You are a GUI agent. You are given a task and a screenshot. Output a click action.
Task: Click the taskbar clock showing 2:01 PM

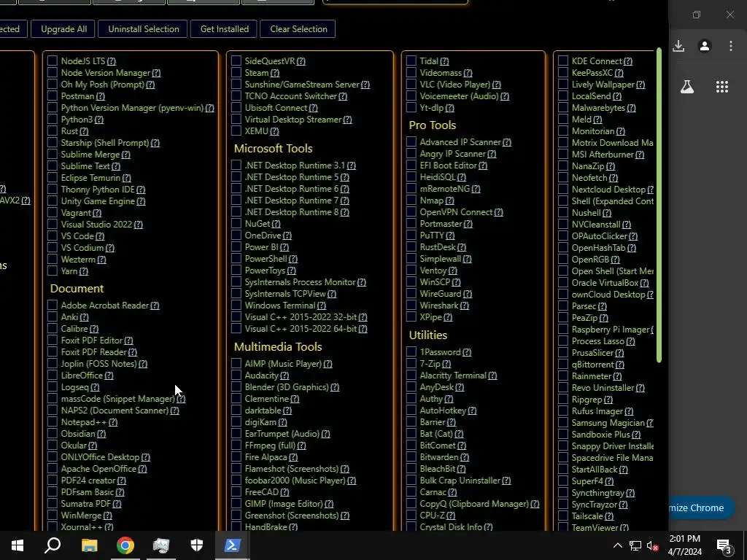point(684,545)
